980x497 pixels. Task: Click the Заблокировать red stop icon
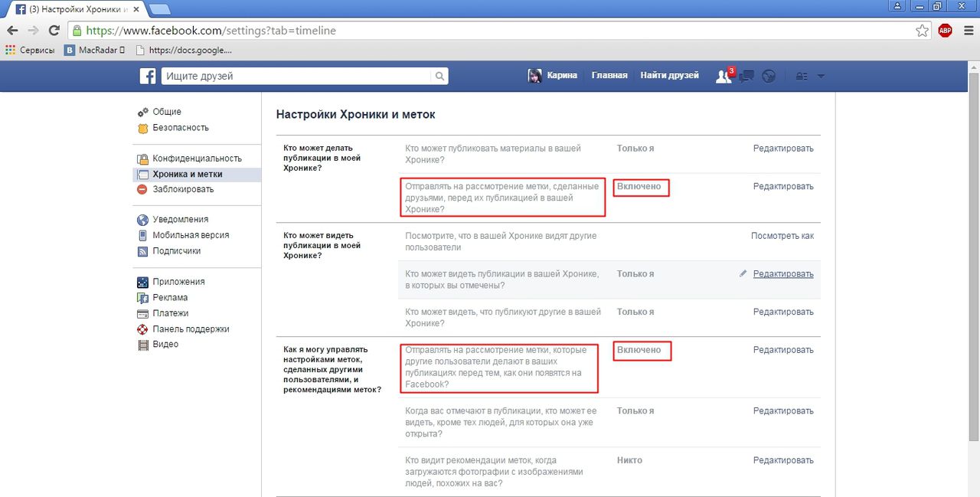[x=142, y=190]
